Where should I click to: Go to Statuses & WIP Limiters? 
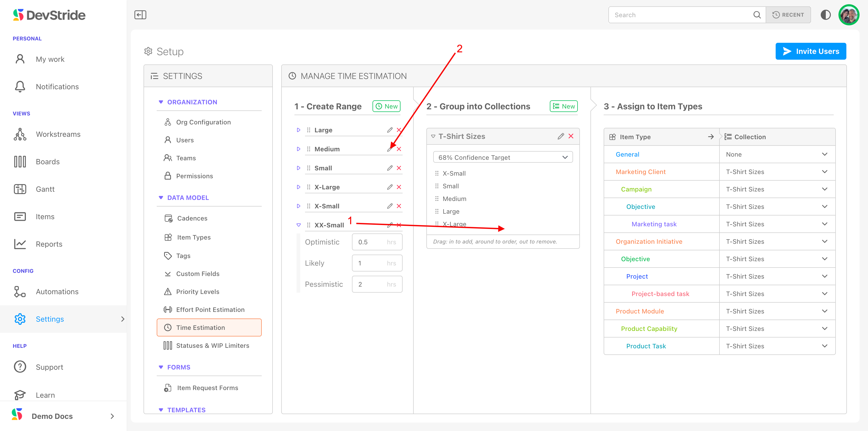coord(212,346)
